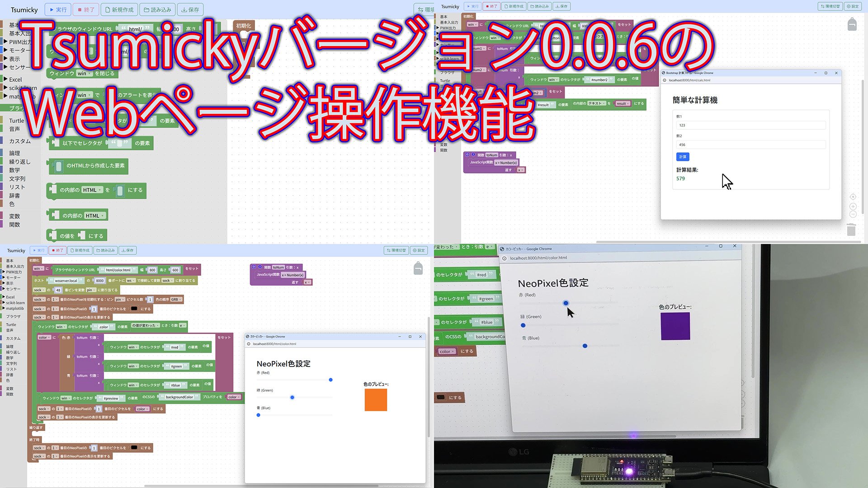Open the ws dropdown in the bottom-left editor's ホスト block
The width and height of the screenshot is (868, 488).
click(130, 281)
